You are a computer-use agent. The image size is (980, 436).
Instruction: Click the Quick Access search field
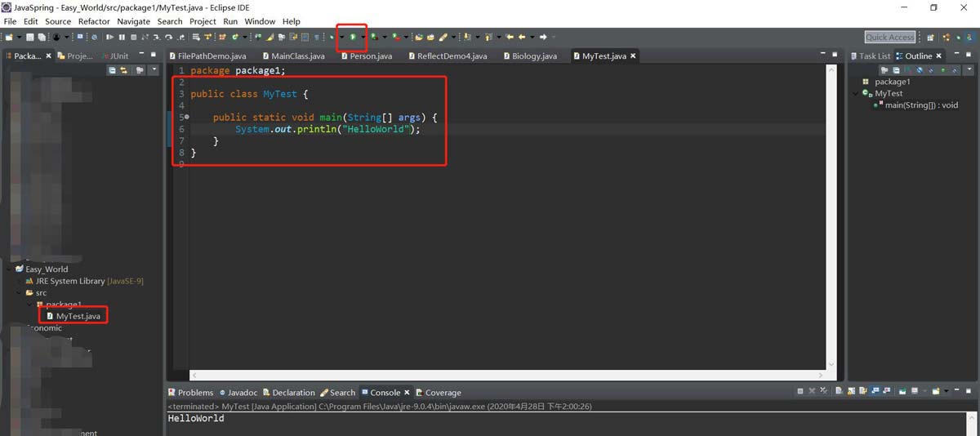(x=890, y=37)
